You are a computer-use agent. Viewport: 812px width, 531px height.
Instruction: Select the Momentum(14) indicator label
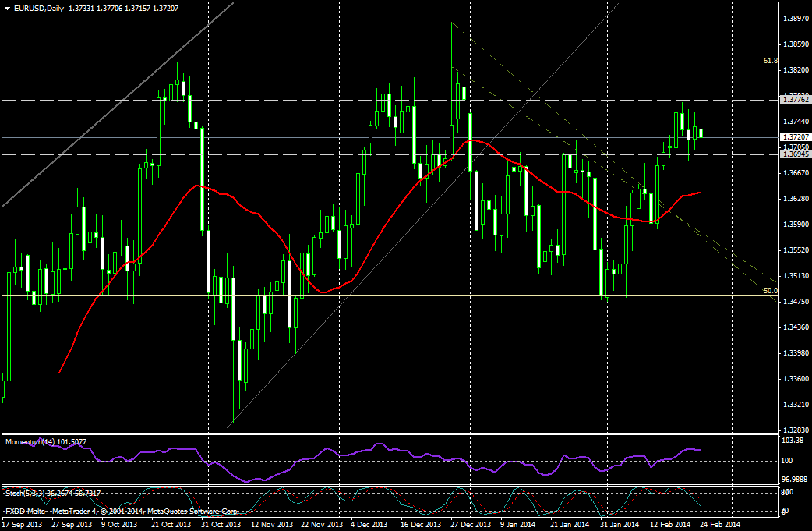pos(45,442)
